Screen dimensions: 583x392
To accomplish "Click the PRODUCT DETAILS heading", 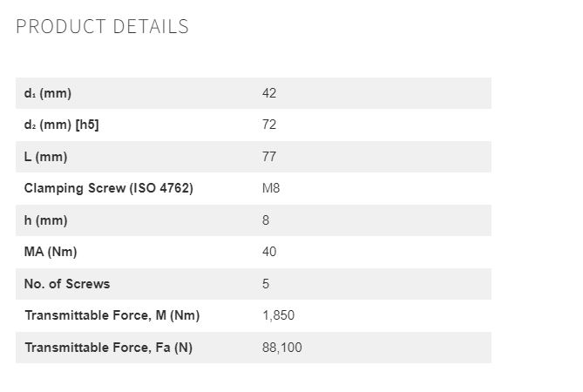I will 102,27.
